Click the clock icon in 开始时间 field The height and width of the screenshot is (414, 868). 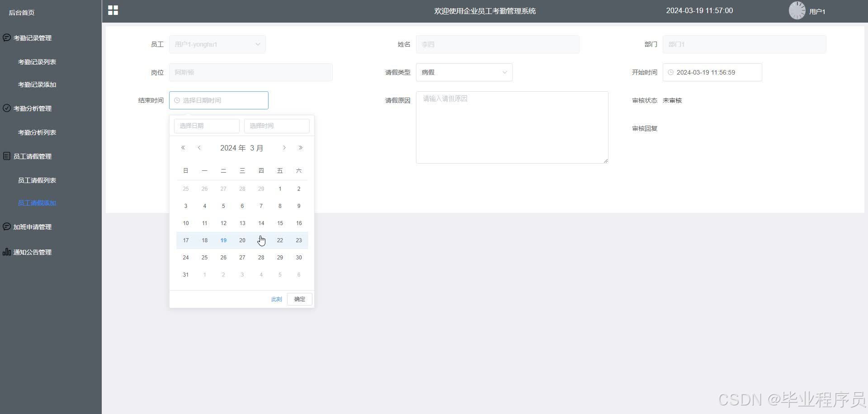point(671,72)
